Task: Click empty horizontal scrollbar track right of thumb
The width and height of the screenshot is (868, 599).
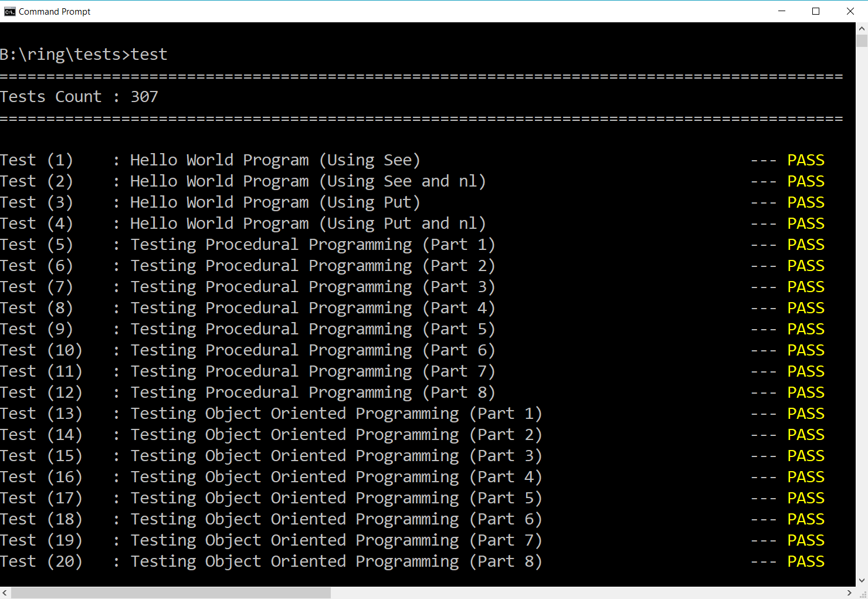Action: click(586, 593)
